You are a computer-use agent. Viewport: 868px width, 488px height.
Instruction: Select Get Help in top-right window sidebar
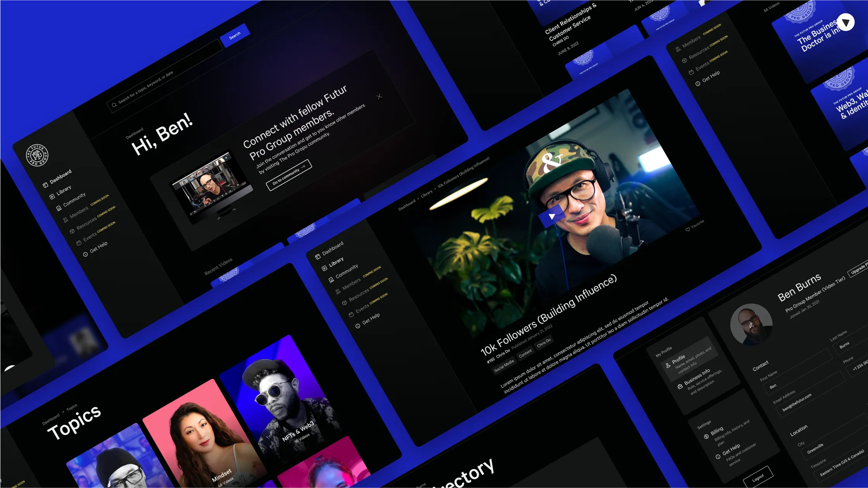pos(711,76)
